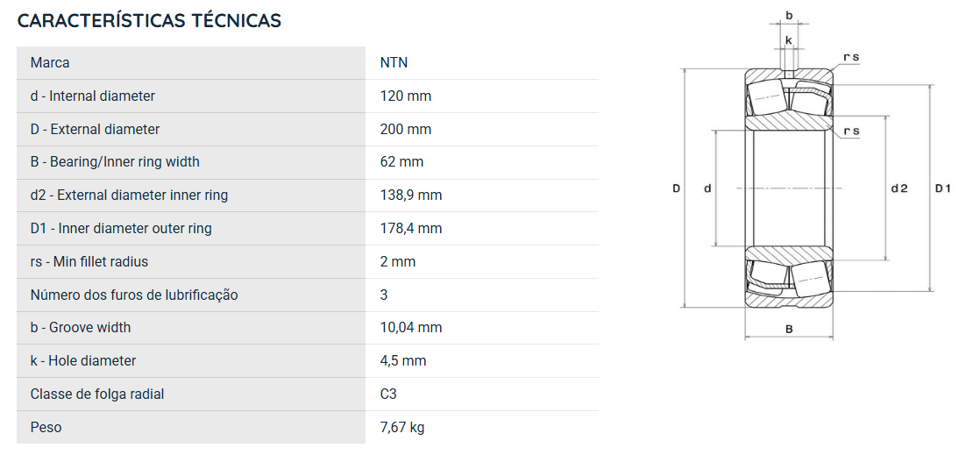This screenshot has height=462, width=980.
Task: Select the 120 mm internal diameter value
Action: 406,96
